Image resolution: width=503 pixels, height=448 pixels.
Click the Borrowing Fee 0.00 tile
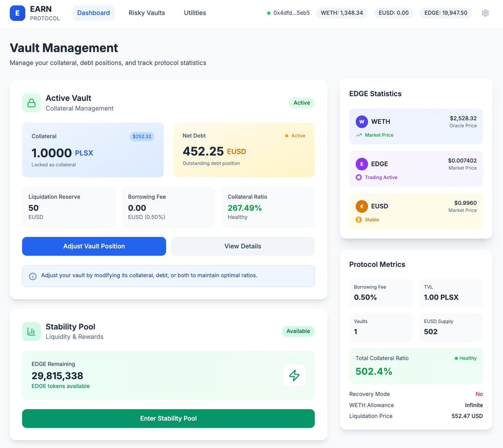[x=169, y=207]
